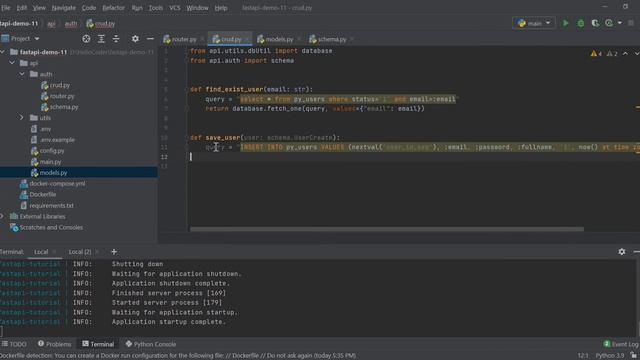
Task: Open the Event Log
Action: [x=621, y=344]
